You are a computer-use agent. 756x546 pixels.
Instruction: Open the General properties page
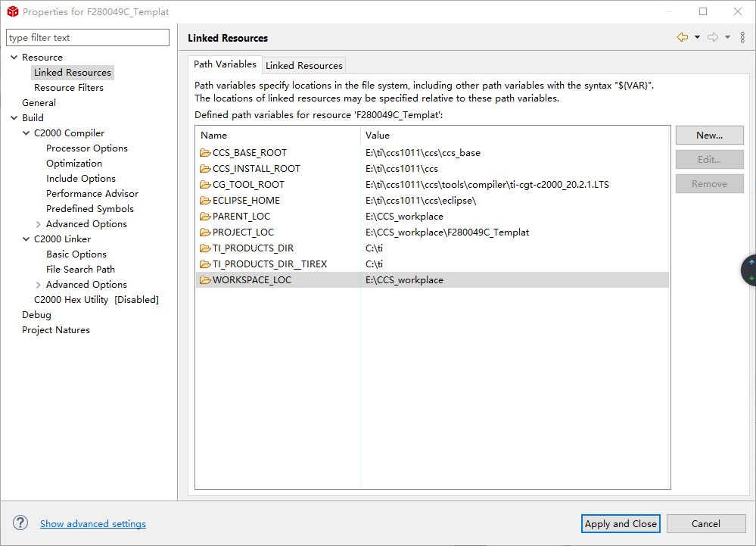[x=39, y=103]
